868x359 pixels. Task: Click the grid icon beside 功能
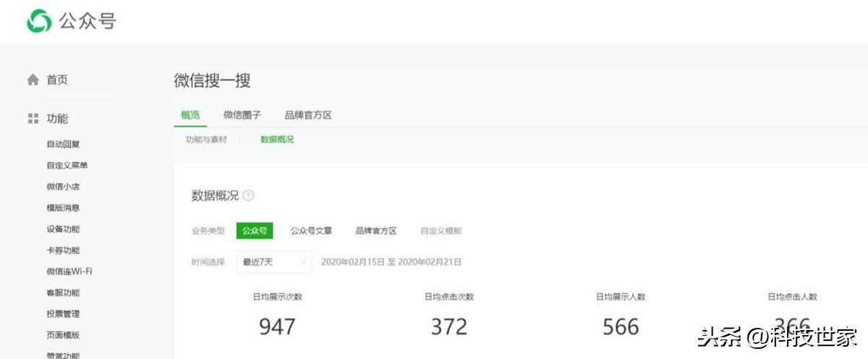click(33, 119)
